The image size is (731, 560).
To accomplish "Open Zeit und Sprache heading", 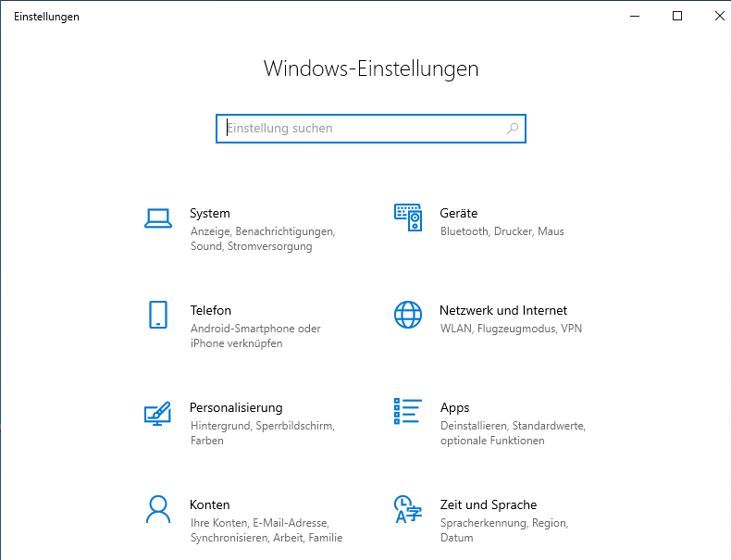I will (x=489, y=505).
